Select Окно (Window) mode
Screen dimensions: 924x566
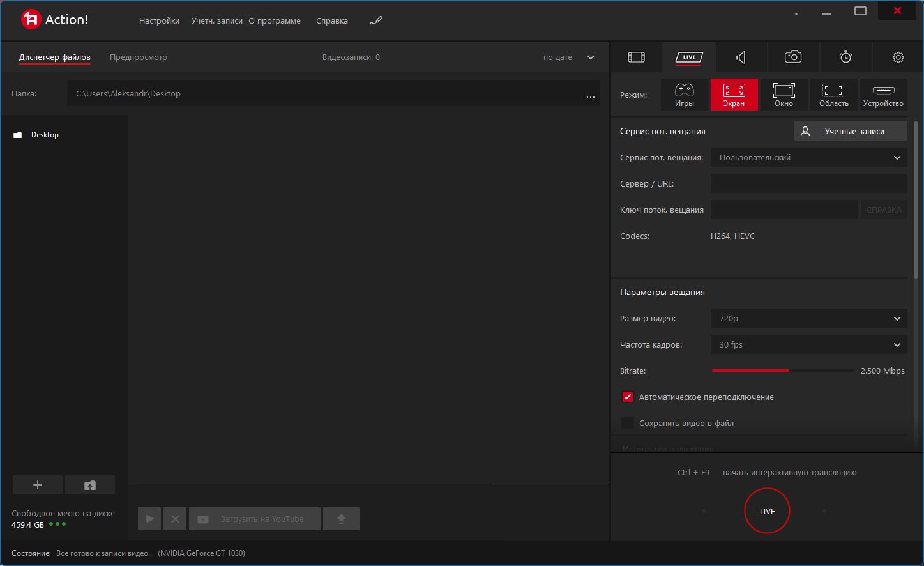(784, 95)
